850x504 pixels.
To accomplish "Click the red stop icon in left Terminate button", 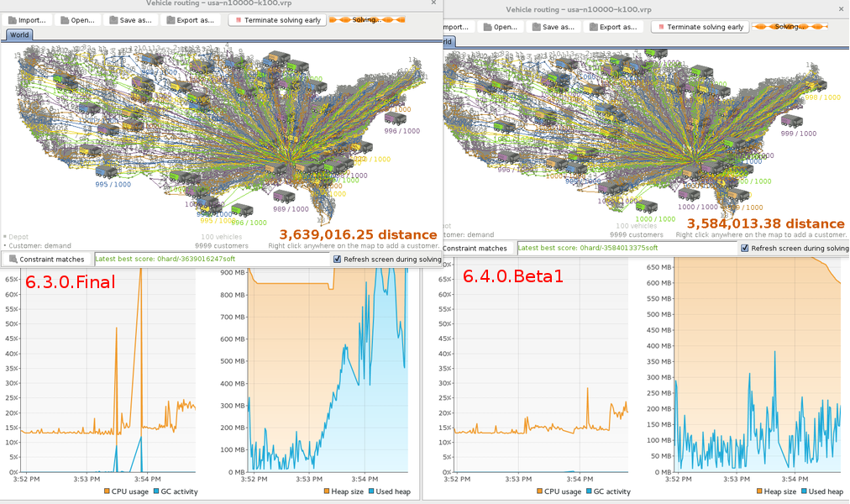I will [x=237, y=20].
